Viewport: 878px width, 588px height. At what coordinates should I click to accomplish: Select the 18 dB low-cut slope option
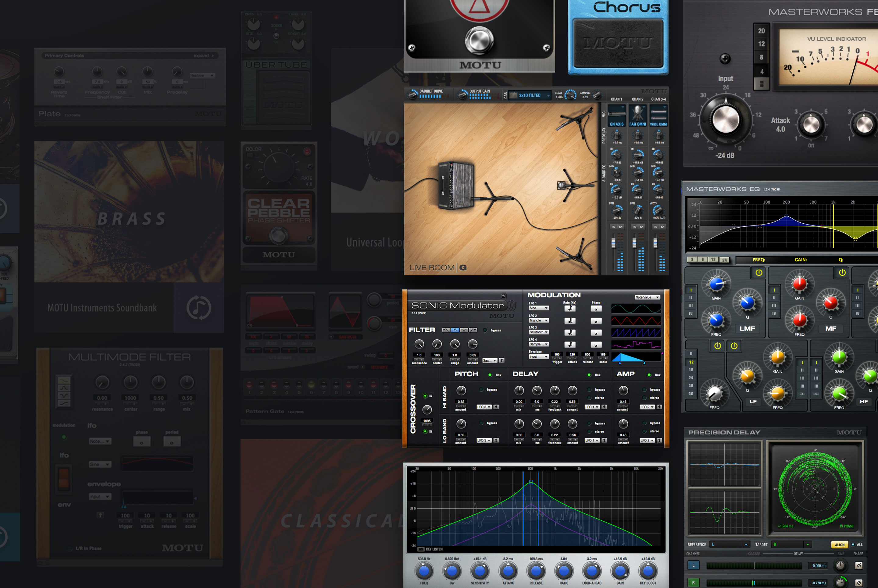tap(691, 370)
